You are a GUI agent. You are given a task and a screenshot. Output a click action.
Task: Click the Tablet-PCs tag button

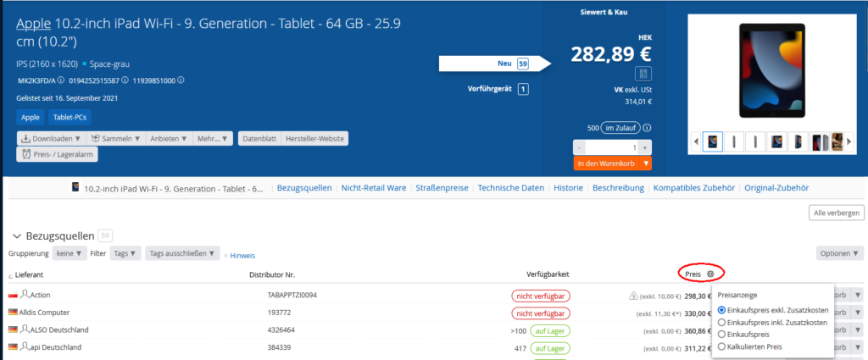pos(70,117)
